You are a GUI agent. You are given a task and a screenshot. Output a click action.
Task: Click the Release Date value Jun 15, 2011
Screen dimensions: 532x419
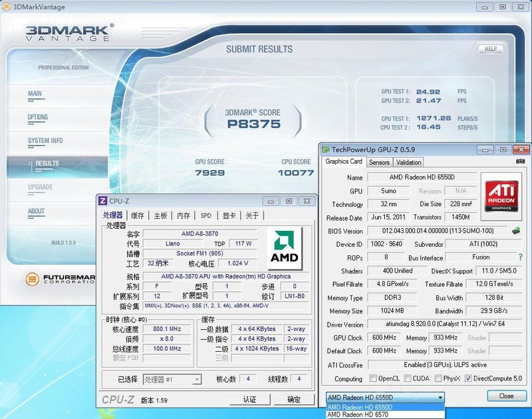click(x=388, y=217)
